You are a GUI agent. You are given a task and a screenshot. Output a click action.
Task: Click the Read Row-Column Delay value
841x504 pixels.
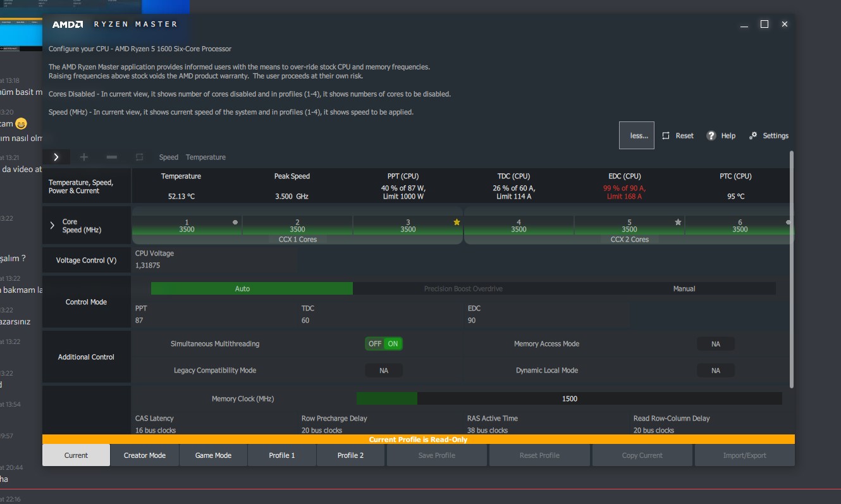point(654,430)
